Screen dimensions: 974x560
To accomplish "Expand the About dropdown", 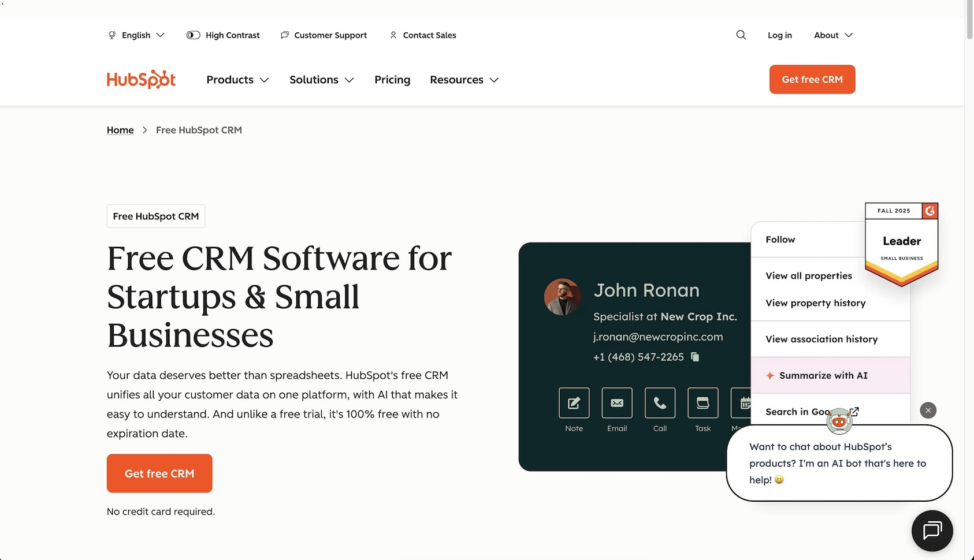I will click(x=832, y=35).
